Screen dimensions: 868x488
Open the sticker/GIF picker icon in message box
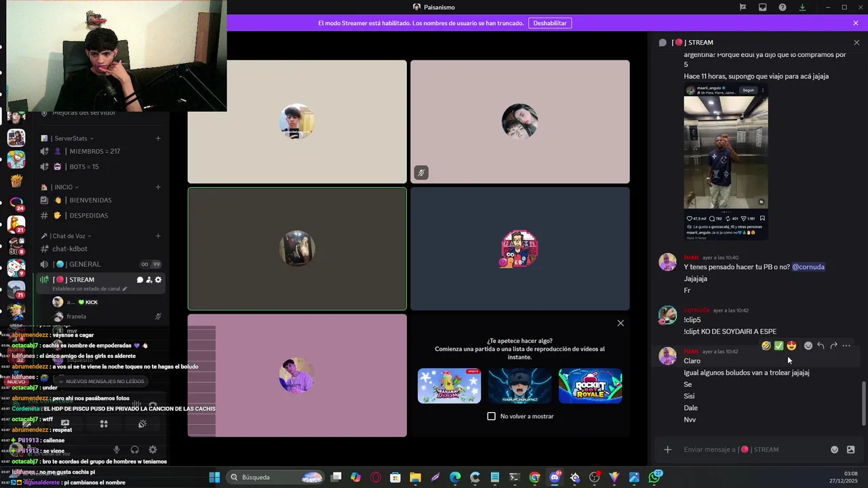point(851,449)
